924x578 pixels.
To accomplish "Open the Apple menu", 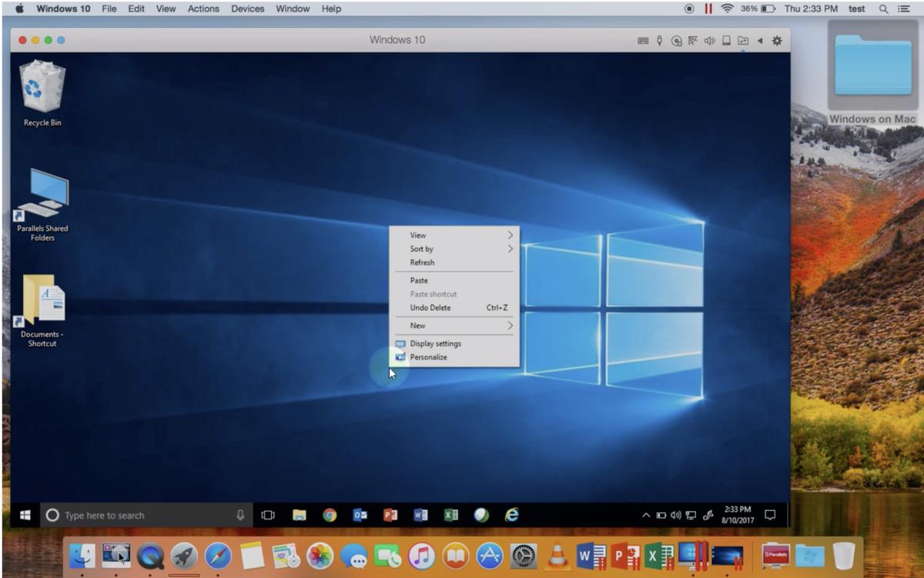I will (19, 8).
